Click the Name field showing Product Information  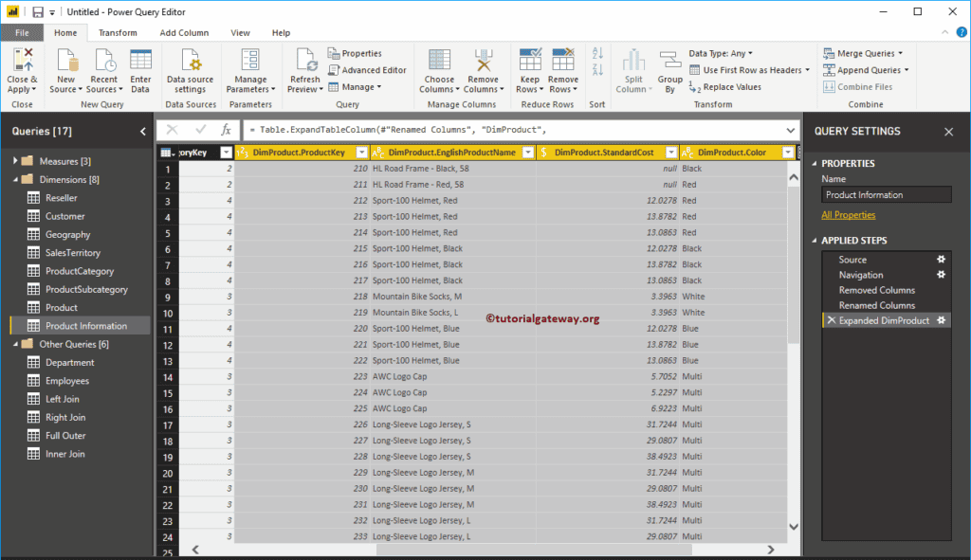point(886,194)
